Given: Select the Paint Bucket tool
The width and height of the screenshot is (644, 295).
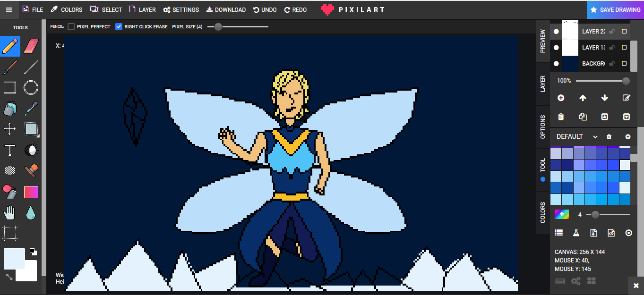Looking at the screenshot, I should [x=10, y=109].
